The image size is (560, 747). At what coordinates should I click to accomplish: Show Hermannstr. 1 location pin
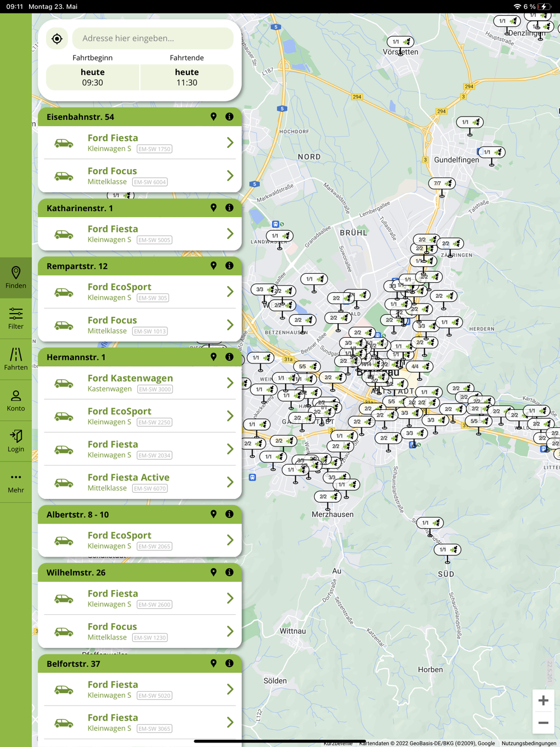point(213,357)
